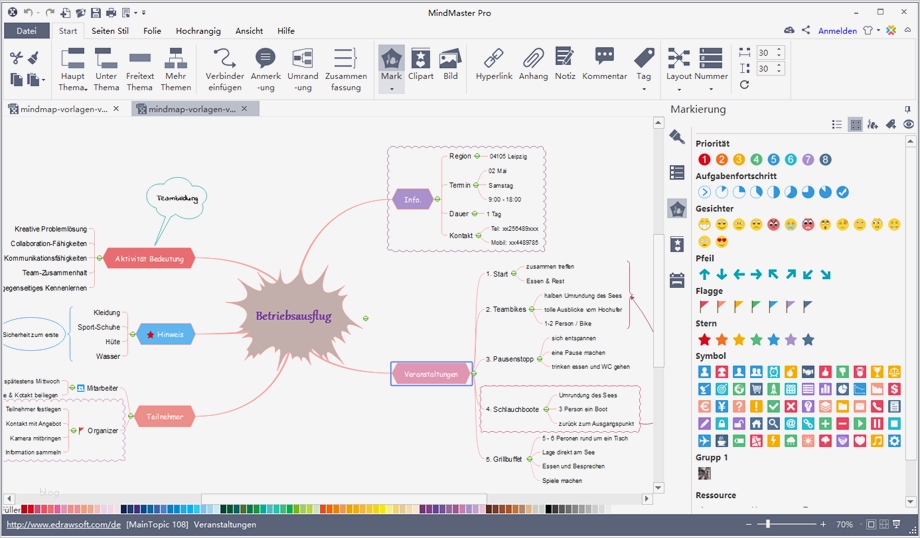Select the completed checkmark progress marker
The width and height of the screenshot is (920, 538).
pyautogui.click(x=842, y=192)
